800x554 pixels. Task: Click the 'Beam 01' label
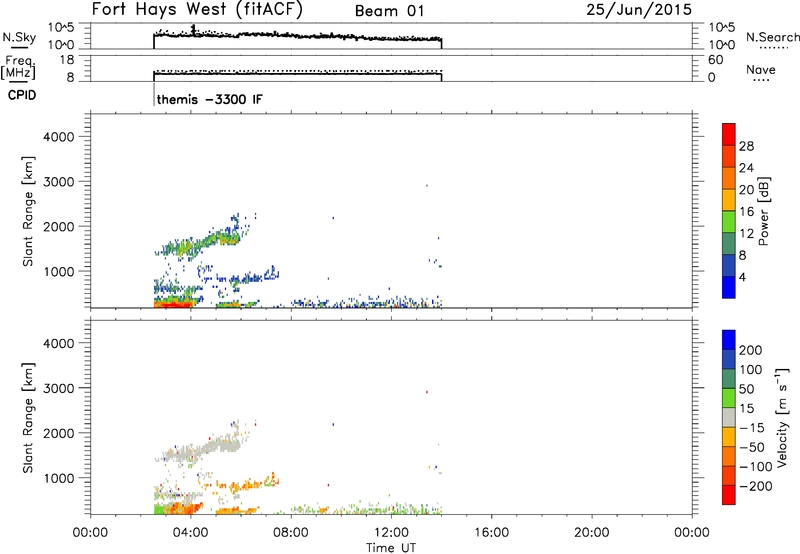pyautogui.click(x=389, y=11)
